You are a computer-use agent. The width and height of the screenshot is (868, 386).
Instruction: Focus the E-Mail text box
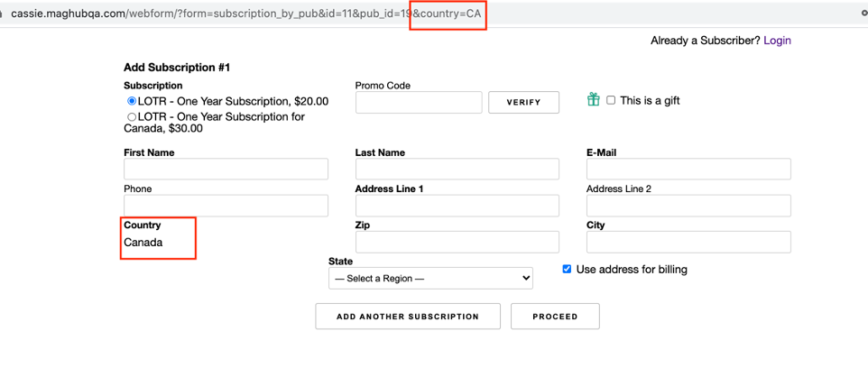tap(688, 170)
